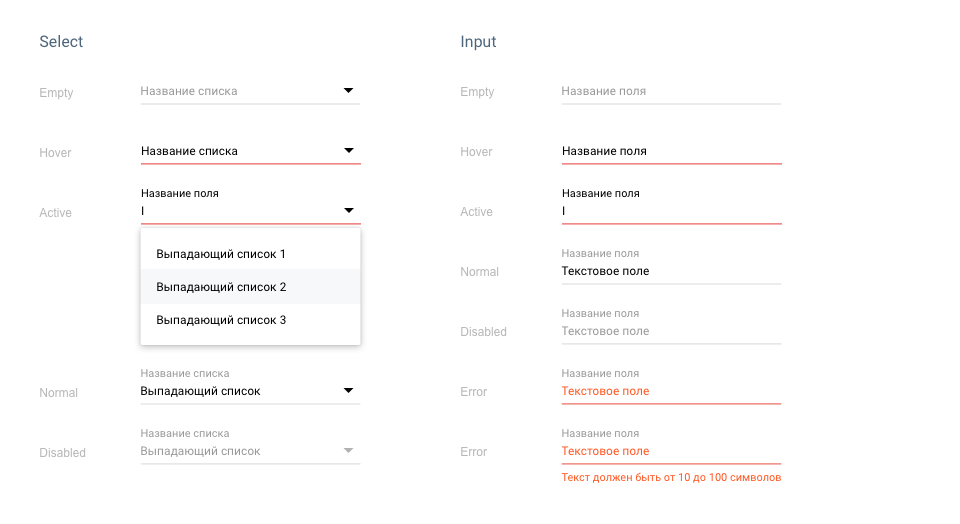Viewport: 960px width, 524px height.
Task: Click the Normal input with Текстовое поле
Action: [x=671, y=266]
